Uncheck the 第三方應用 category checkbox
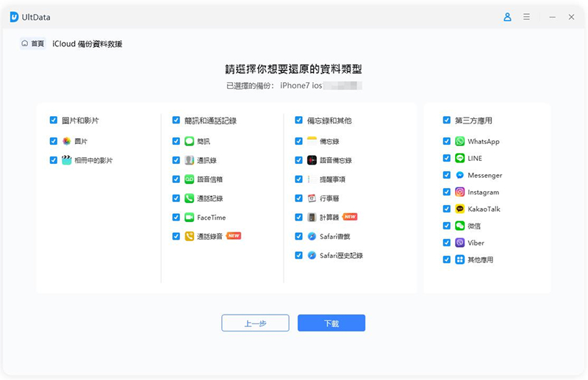Viewport: 588px width, 380px height. [x=447, y=120]
